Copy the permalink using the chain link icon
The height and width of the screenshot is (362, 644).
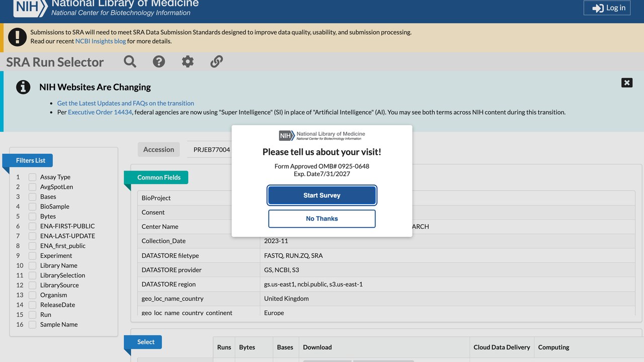pyautogui.click(x=216, y=61)
